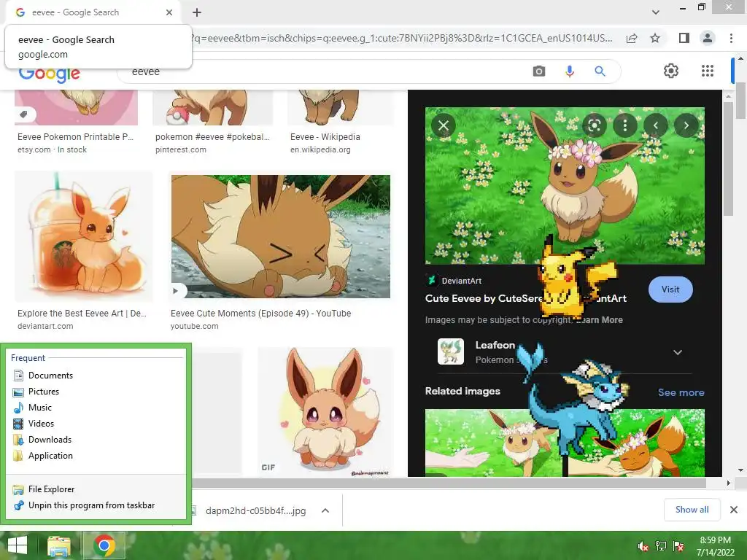Open pokemon #eevee pinterest result
The image size is (747, 560).
tap(212, 136)
